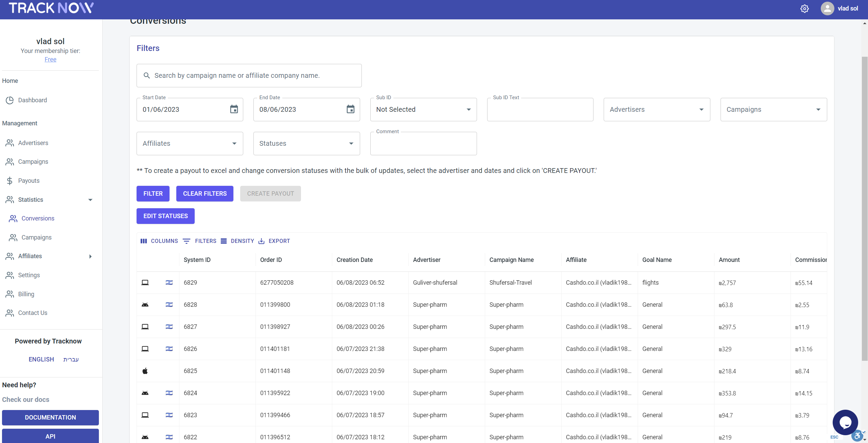Screen dimensions: 868x443
Task: Open the Dashboard from the sidebar
Action: pyautogui.click(x=32, y=100)
